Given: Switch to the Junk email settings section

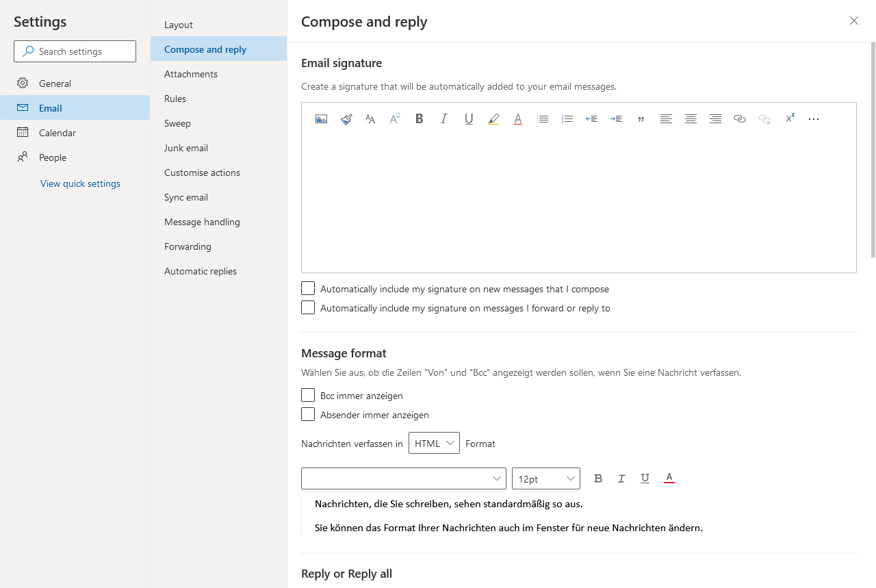Looking at the screenshot, I should point(185,148).
